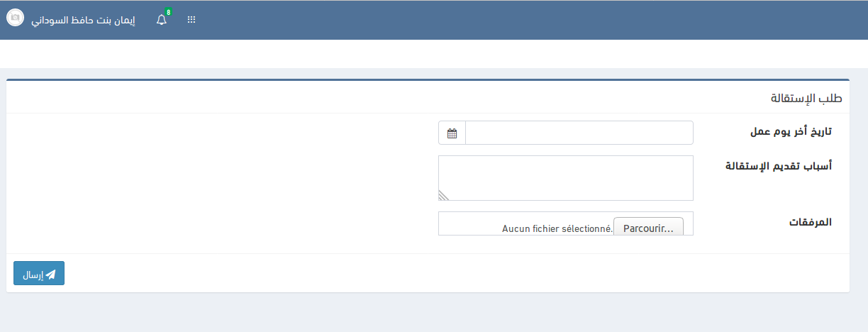Click the panel footer beside إرسال button

(x=425, y=273)
